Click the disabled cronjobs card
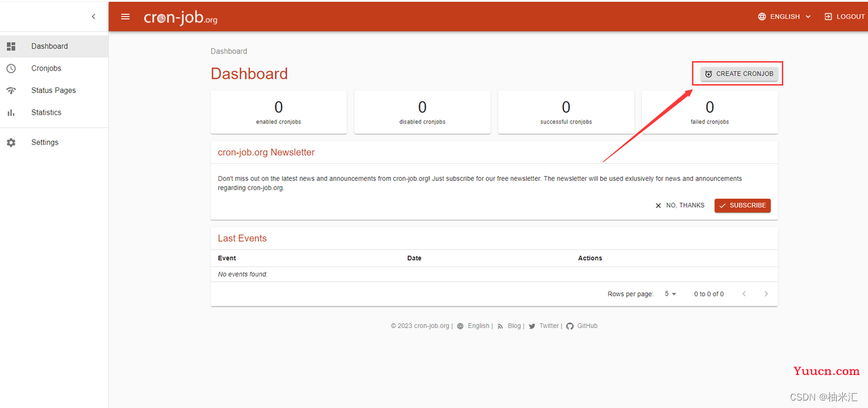 pos(422,113)
